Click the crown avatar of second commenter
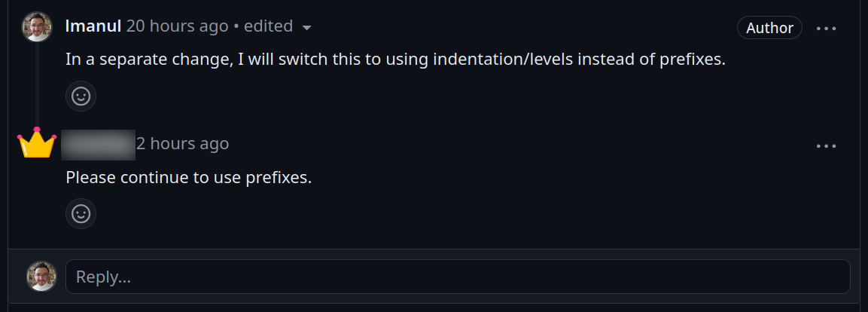 (37, 142)
